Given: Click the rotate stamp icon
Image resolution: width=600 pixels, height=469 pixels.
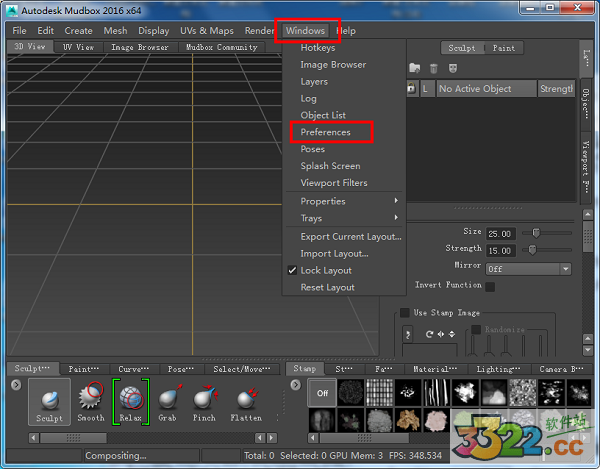Looking at the screenshot, I should pos(429,334).
